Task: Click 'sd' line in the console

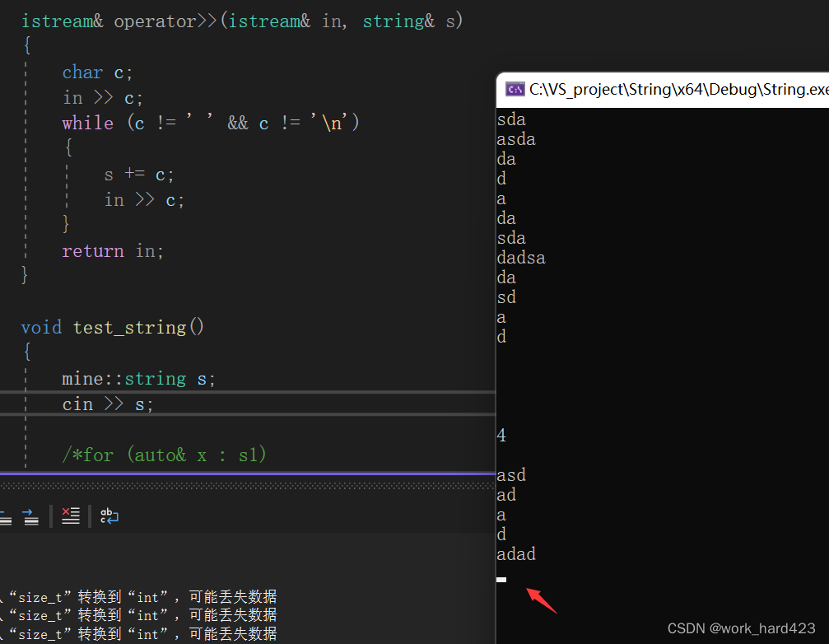Action: [506, 297]
